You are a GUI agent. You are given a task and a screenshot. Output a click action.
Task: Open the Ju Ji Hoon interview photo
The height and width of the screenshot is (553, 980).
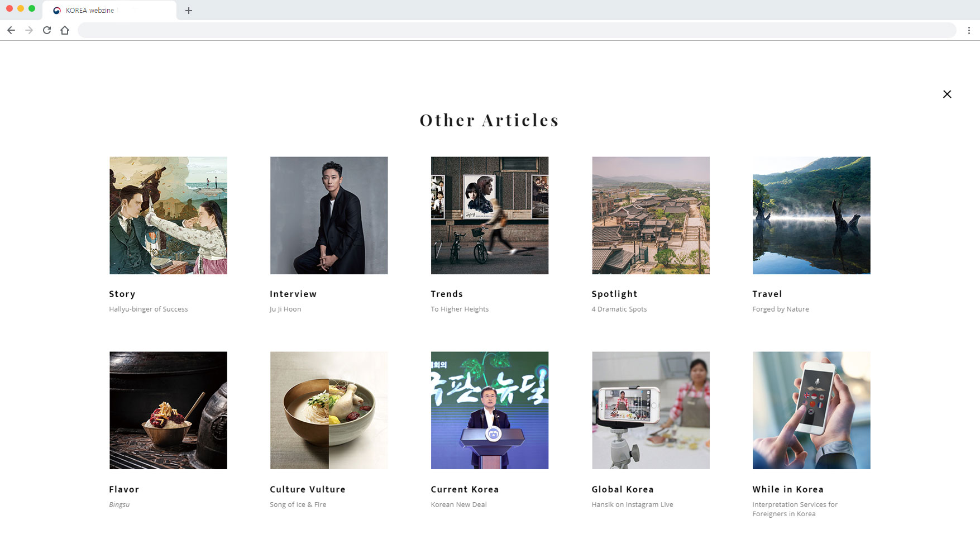tap(329, 216)
